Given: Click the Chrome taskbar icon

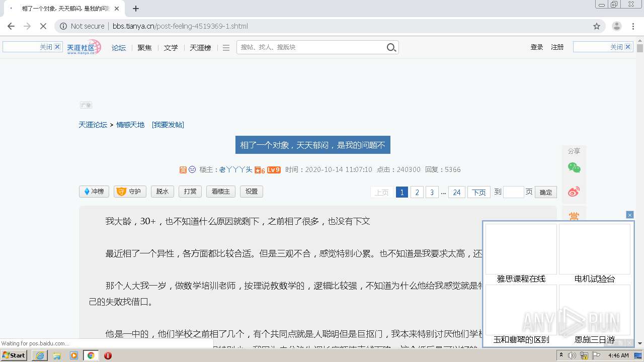Looking at the screenshot, I should pos(91,355).
